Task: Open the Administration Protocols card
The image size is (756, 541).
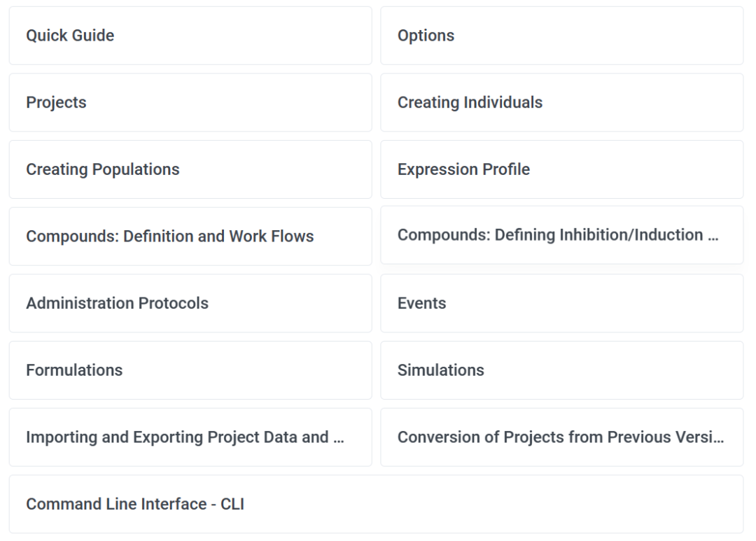Action: 190,303
